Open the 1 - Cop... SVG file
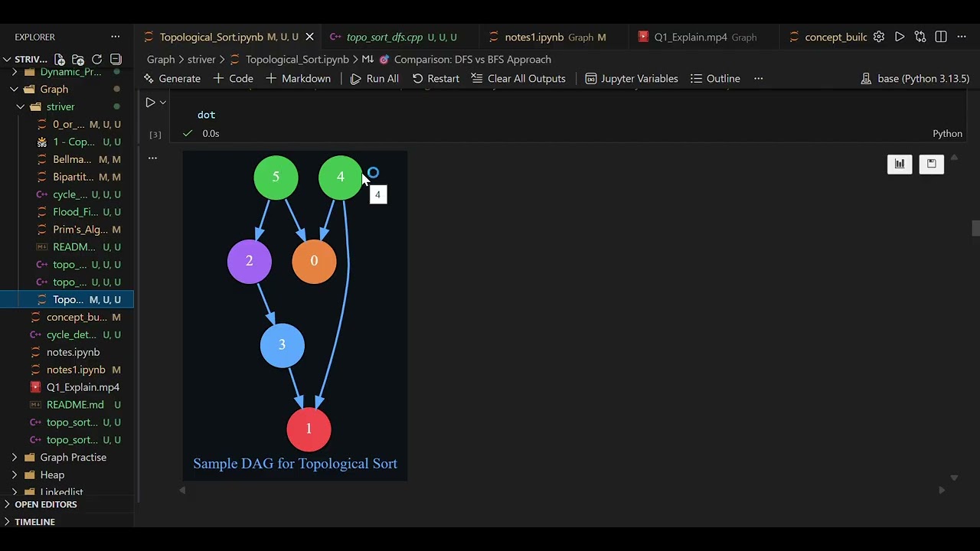 (x=67, y=142)
